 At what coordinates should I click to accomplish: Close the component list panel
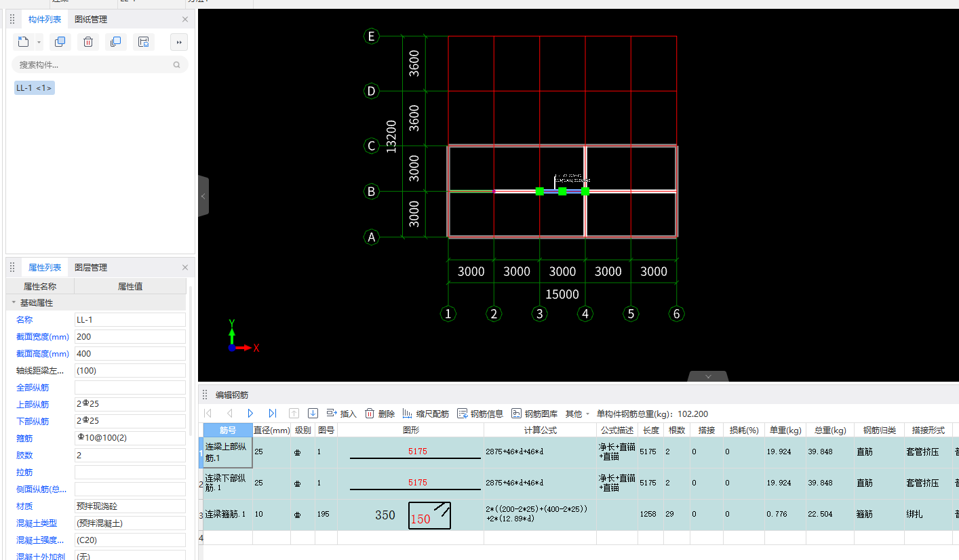coord(185,20)
